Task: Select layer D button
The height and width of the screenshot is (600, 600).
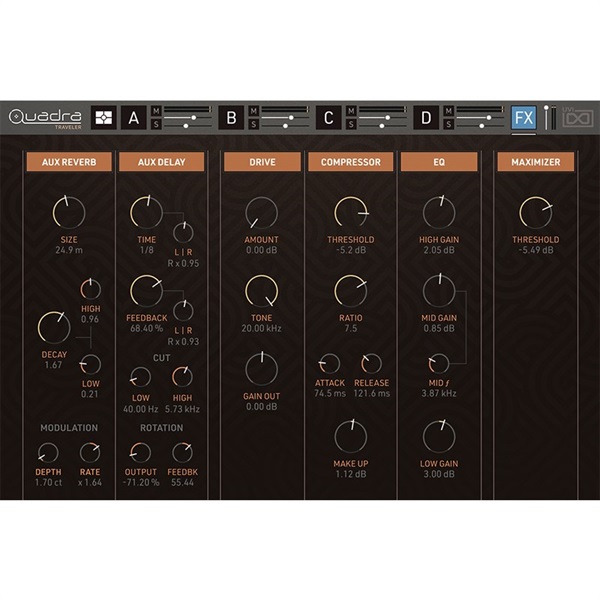Action: tap(425, 118)
